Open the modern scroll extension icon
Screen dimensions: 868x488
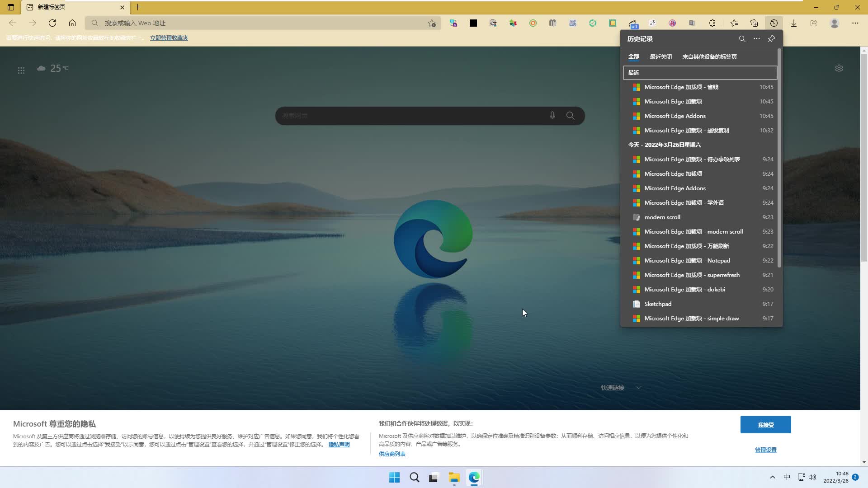pos(553,23)
